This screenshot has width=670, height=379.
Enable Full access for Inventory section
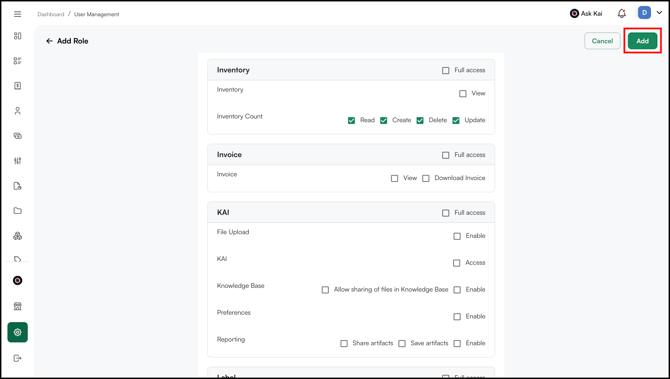[446, 71]
